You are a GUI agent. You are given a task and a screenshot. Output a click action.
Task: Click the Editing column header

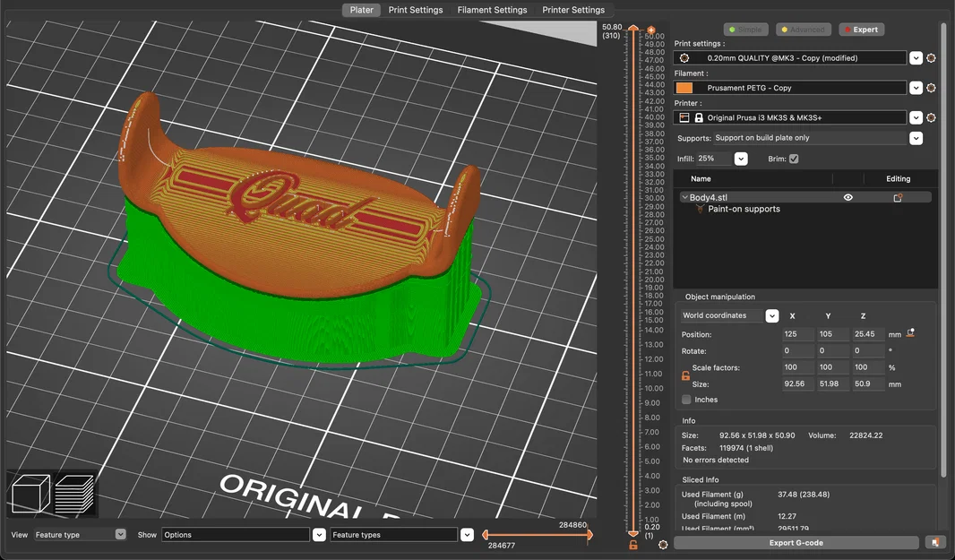point(898,178)
